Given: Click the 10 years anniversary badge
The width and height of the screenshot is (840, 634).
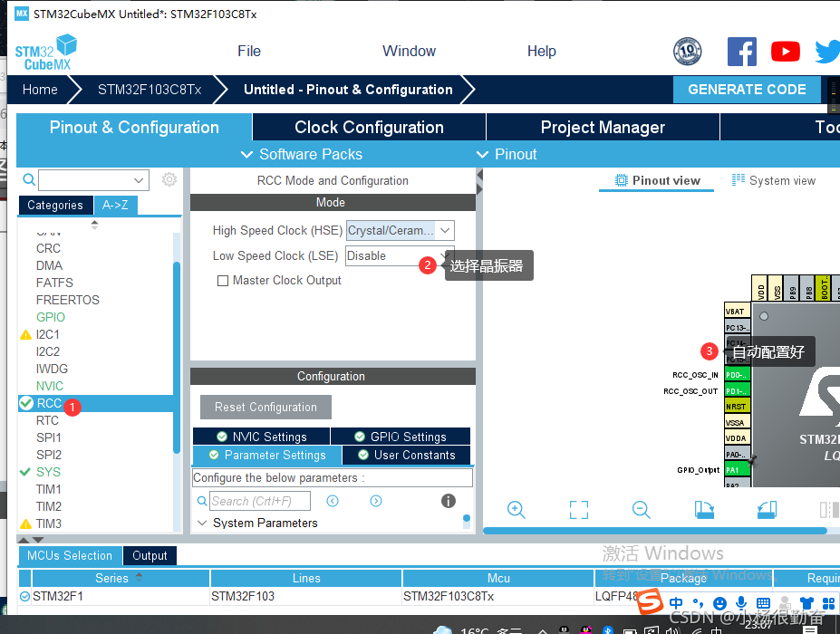Looking at the screenshot, I should 688,52.
